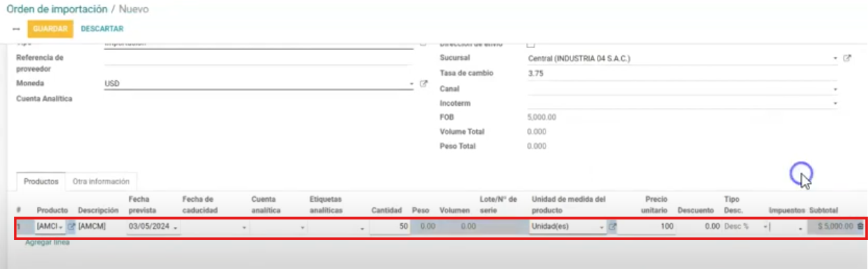Viewport: 868px width, 269px height.
Task: Open the Fecha prevista date picker
Action: (153, 226)
